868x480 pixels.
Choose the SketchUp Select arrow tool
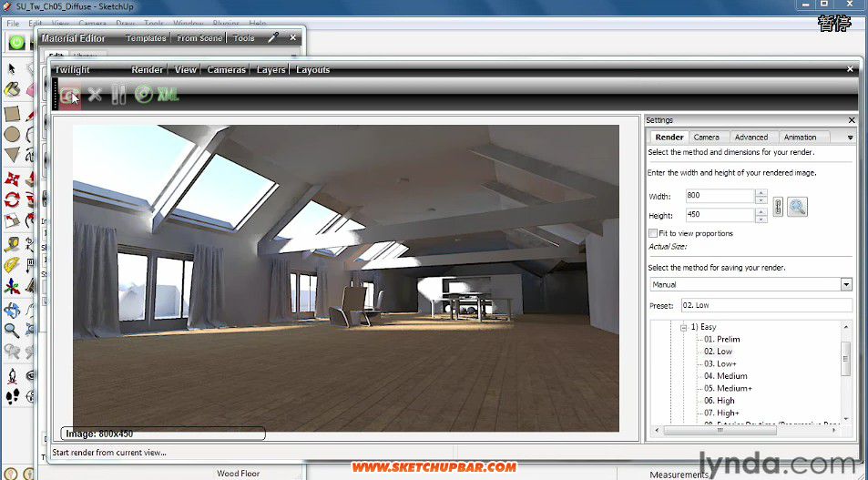[12, 68]
